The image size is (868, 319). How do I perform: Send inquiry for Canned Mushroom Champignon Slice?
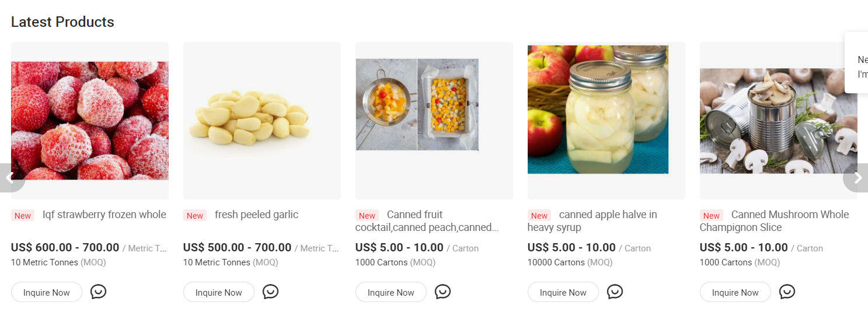[x=735, y=292]
